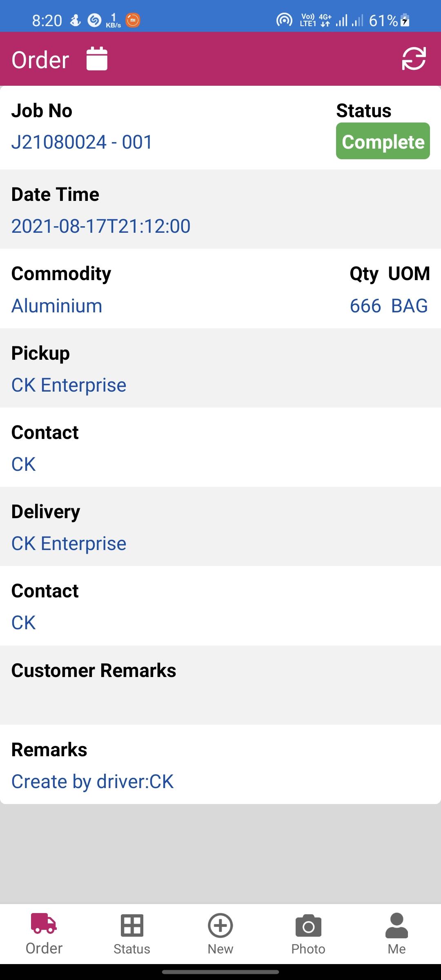Open the calendar date picker icon

coord(97,59)
